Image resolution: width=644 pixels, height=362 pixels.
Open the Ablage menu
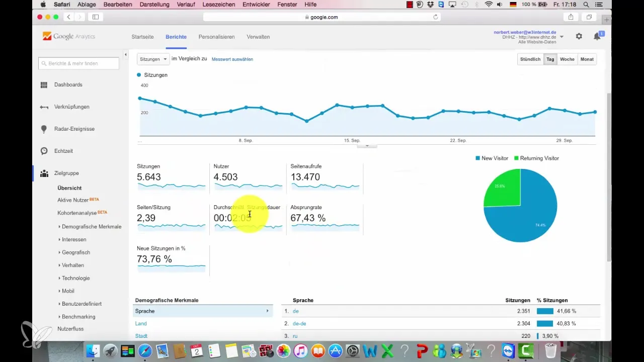(88, 5)
